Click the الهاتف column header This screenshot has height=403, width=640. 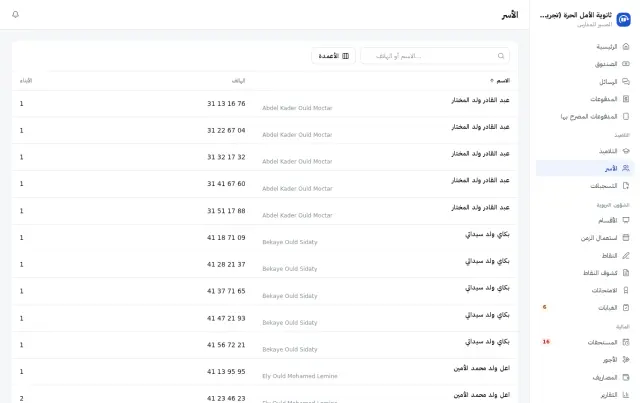[x=239, y=80]
